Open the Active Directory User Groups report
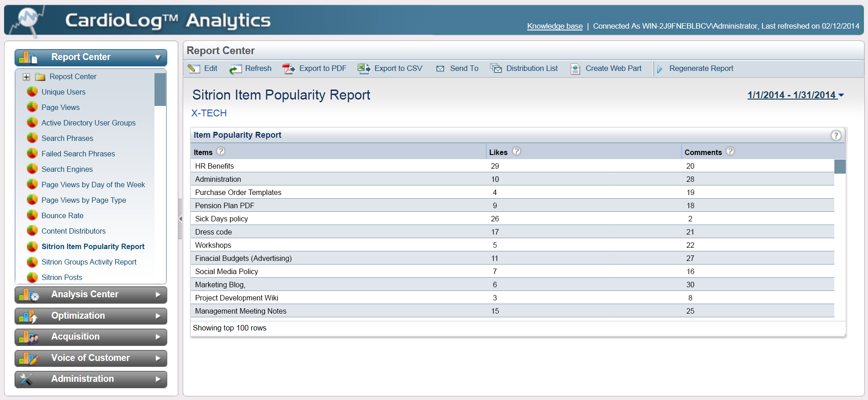 pyautogui.click(x=89, y=123)
